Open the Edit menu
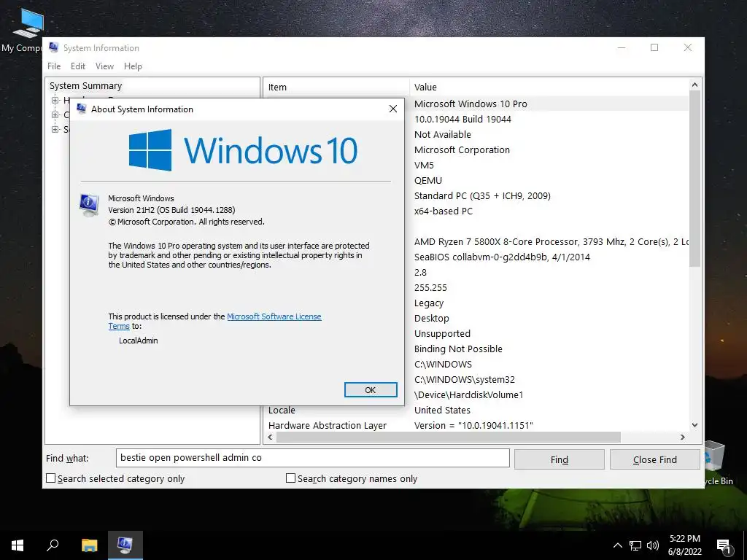Image resolution: width=747 pixels, height=560 pixels. coord(77,66)
